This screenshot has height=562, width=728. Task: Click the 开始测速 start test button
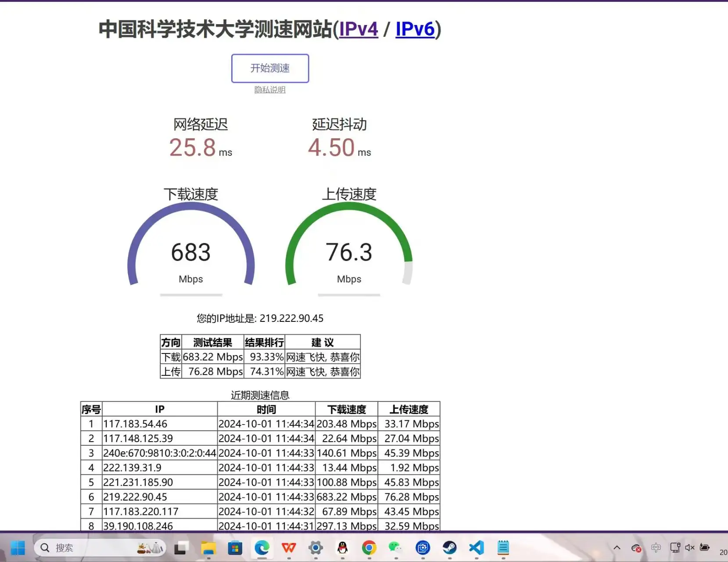click(x=270, y=68)
